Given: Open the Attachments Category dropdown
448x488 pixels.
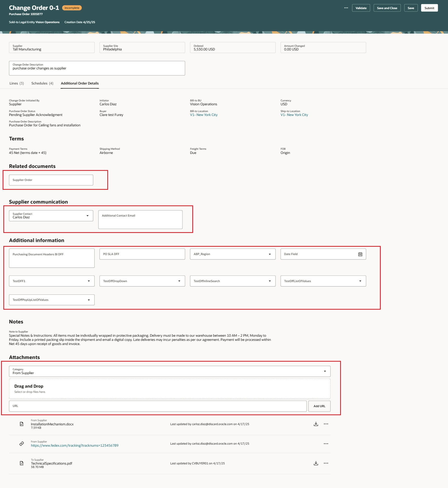Looking at the screenshot, I should click(x=324, y=371).
